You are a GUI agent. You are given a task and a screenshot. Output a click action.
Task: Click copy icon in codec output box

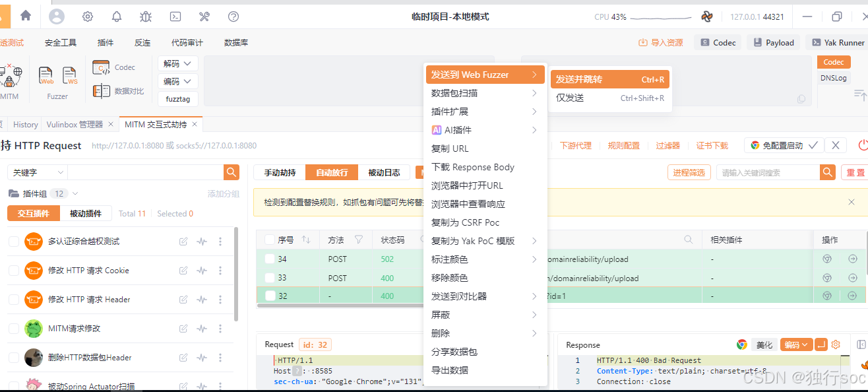(801, 98)
